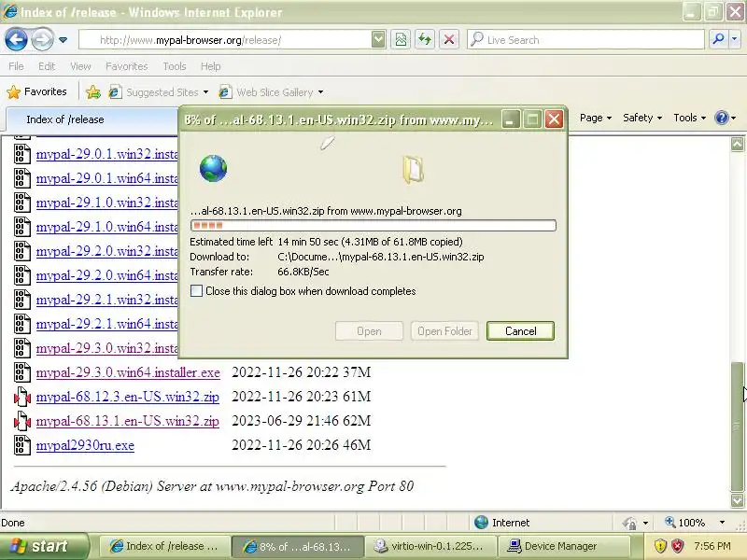Click the Live Search input box

click(586, 40)
